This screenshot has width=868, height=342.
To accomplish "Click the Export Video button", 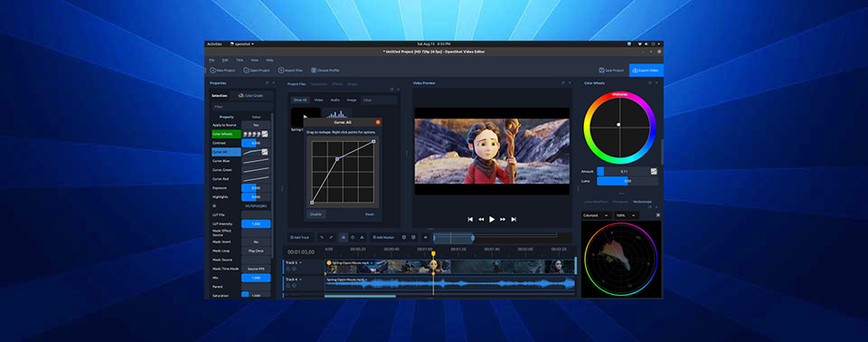I will (646, 71).
